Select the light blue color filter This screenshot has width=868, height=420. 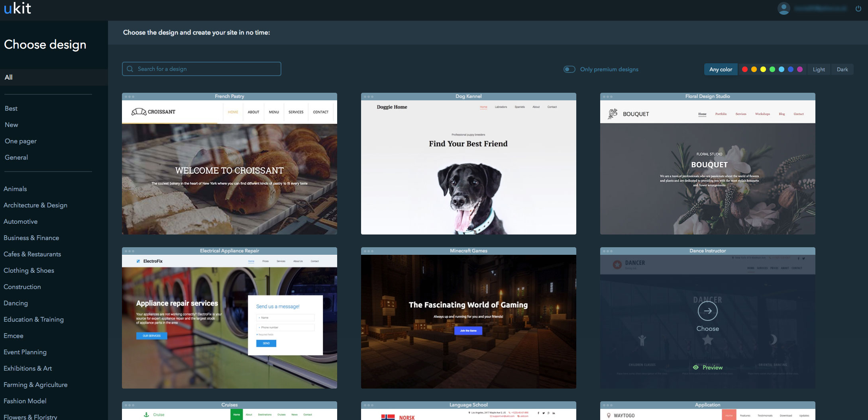781,69
